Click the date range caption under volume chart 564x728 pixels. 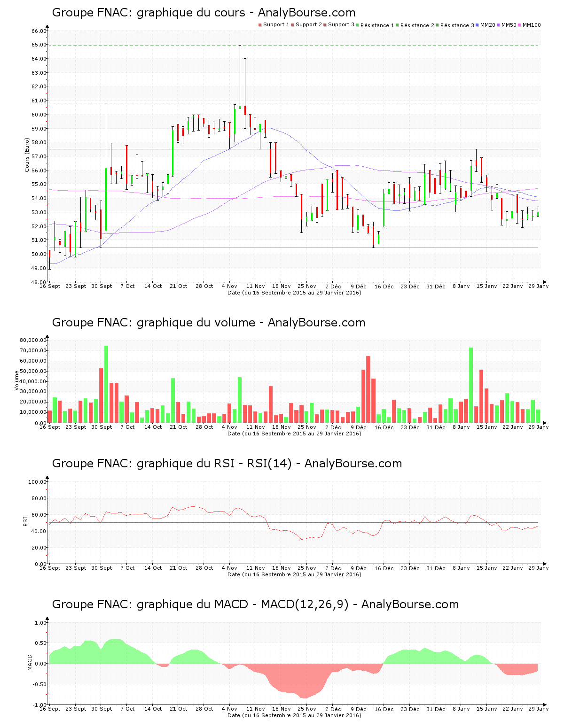tap(294, 434)
